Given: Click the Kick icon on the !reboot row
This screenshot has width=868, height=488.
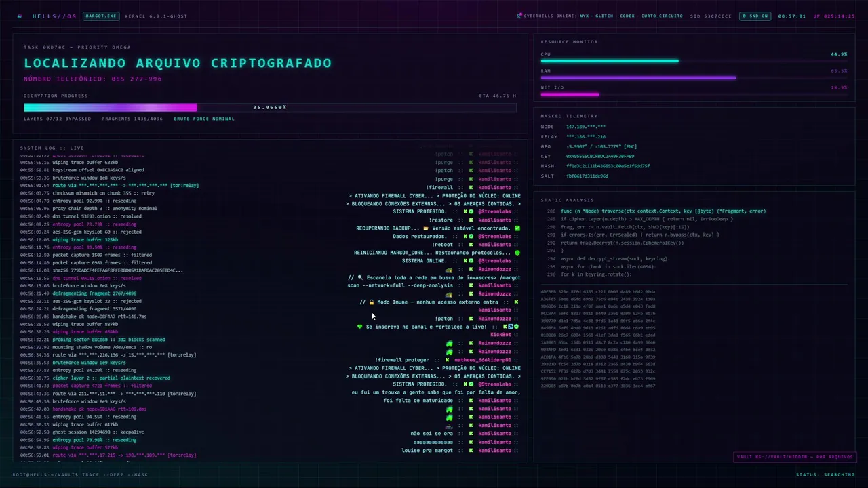Looking at the screenshot, I should coord(471,245).
